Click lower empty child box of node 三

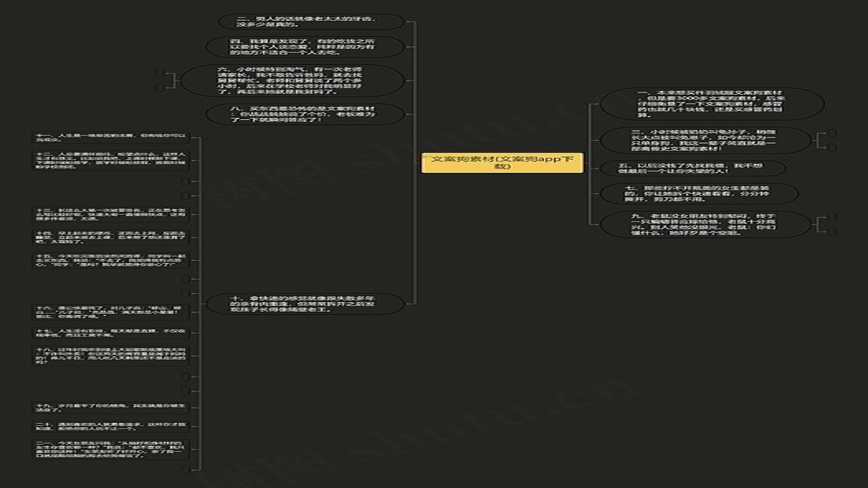(833, 147)
